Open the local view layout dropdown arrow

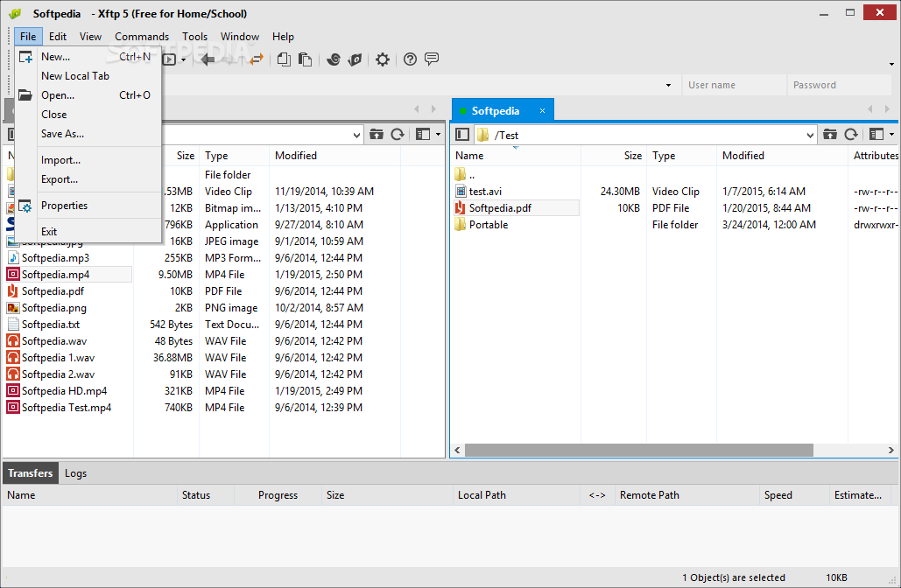[x=438, y=135]
